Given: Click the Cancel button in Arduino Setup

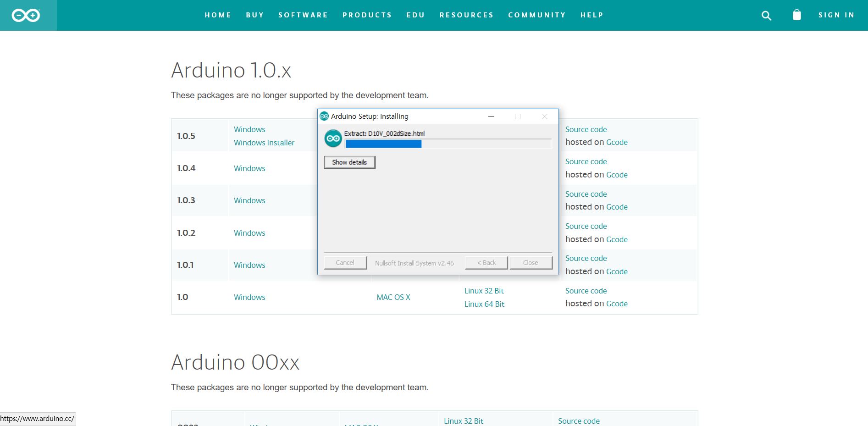Looking at the screenshot, I should click(x=345, y=263).
